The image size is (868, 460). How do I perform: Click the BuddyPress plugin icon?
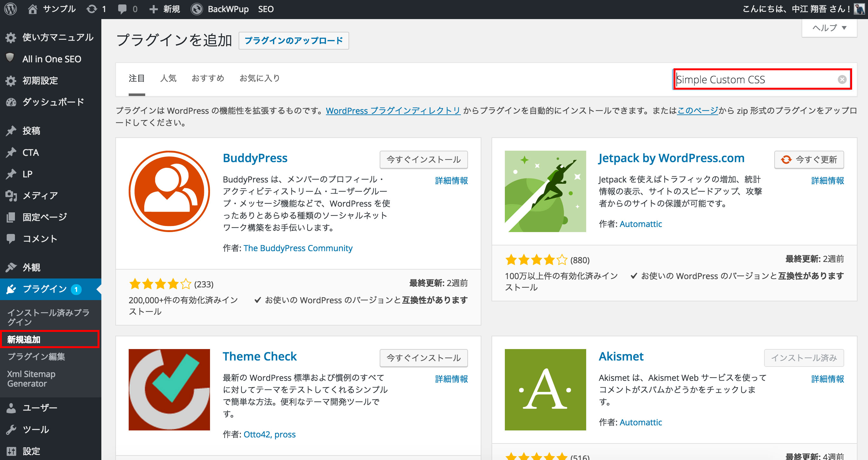coord(169,191)
